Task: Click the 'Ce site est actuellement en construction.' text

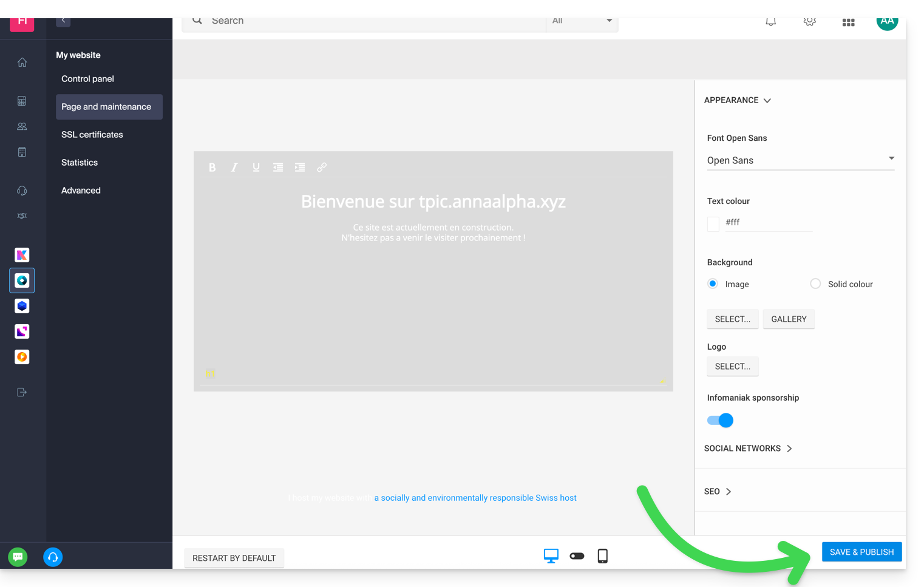Action: 433,228
